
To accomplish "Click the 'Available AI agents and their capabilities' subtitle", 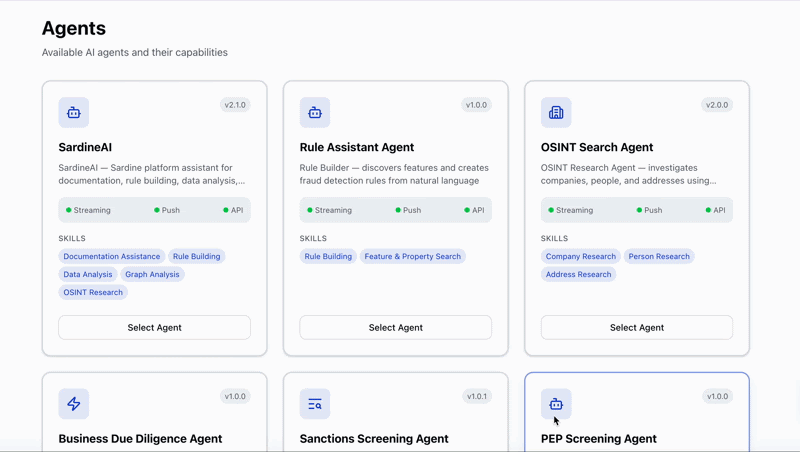I will [135, 53].
